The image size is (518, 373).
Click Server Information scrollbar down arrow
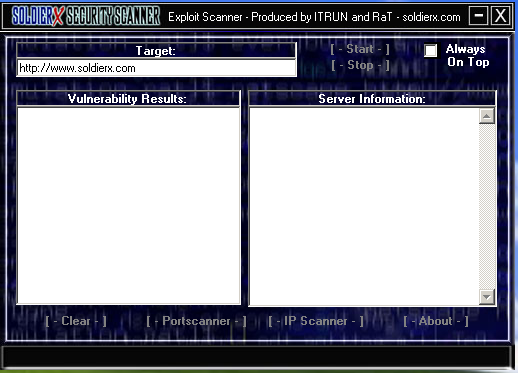click(487, 297)
